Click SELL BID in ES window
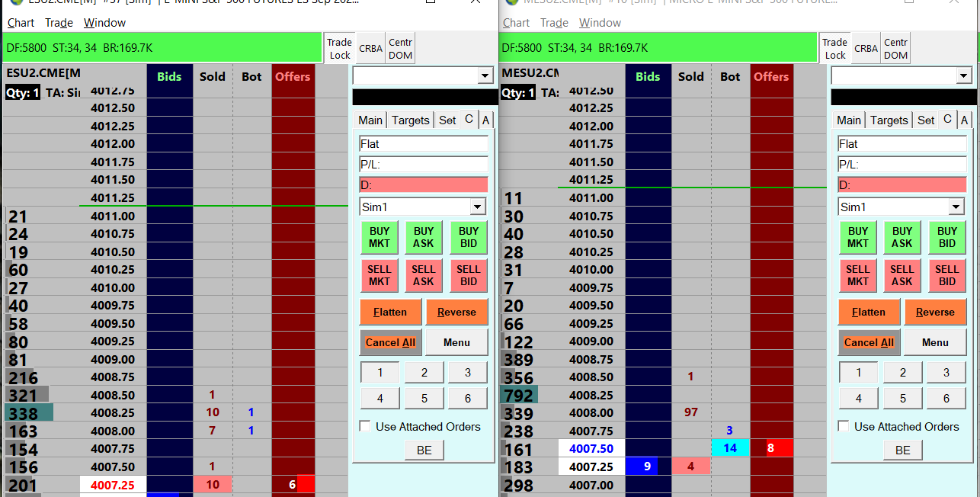This screenshot has width=980, height=497. click(469, 275)
